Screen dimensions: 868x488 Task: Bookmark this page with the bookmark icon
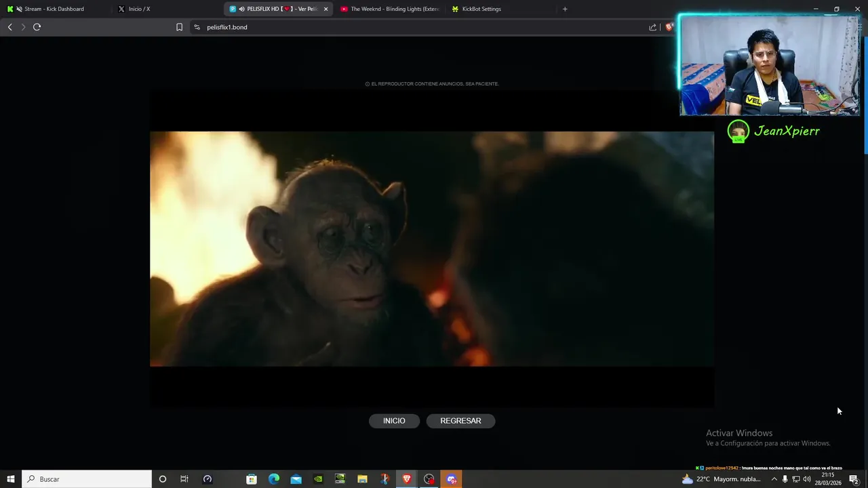pyautogui.click(x=179, y=27)
